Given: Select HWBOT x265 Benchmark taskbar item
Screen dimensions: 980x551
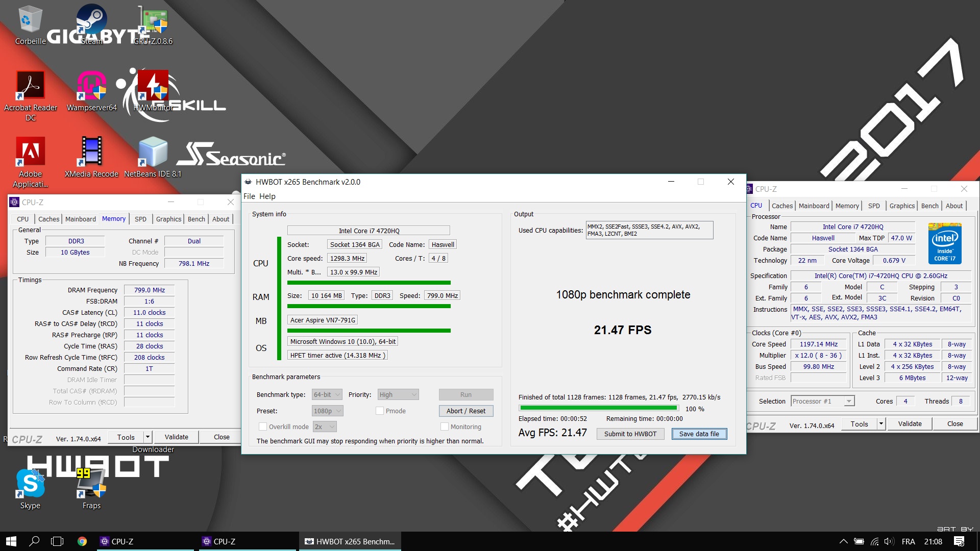Looking at the screenshot, I should coord(350,541).
